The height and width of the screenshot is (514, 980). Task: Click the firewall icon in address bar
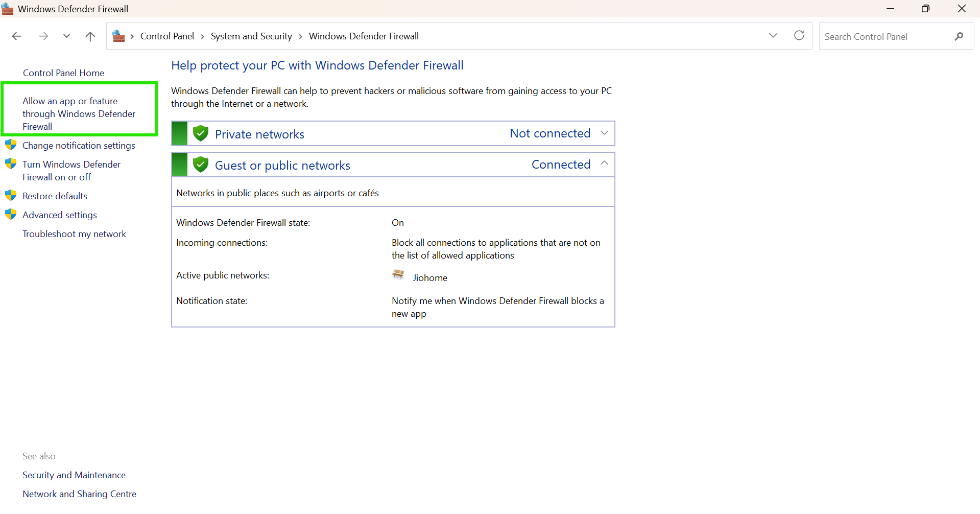(118, 36)
